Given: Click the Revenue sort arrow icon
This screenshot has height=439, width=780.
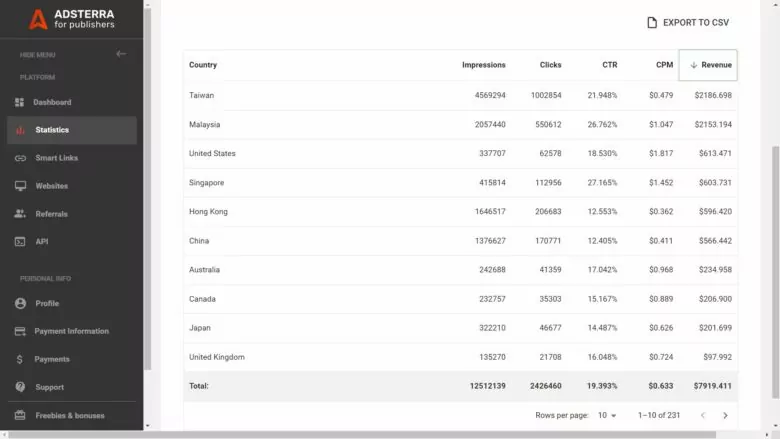Looking at the screenshot, I should 693,65.
